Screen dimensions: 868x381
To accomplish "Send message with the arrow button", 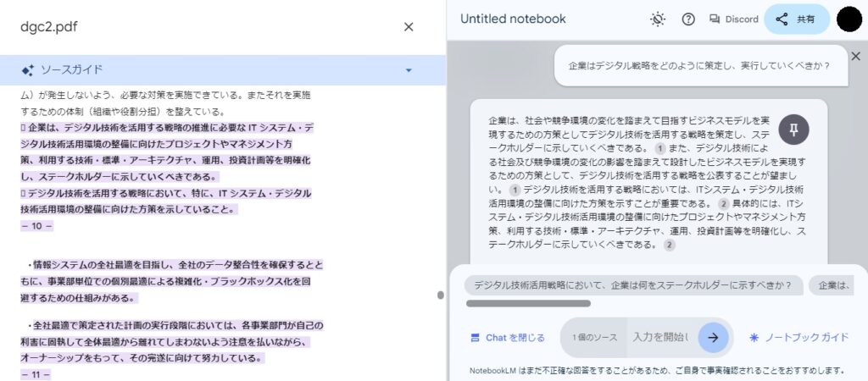I will point(713,337).
